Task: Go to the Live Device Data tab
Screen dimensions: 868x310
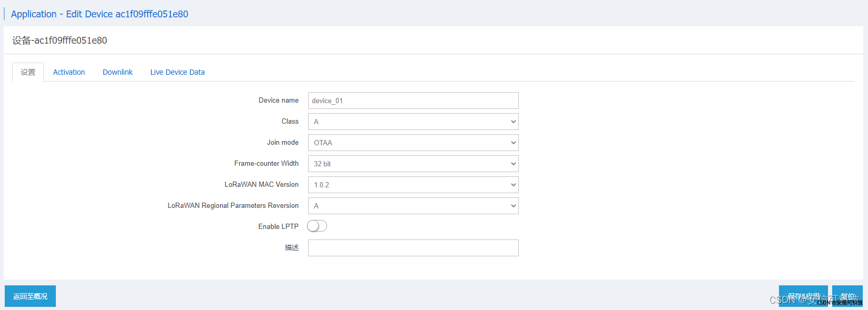Action: tap(177, 72)
